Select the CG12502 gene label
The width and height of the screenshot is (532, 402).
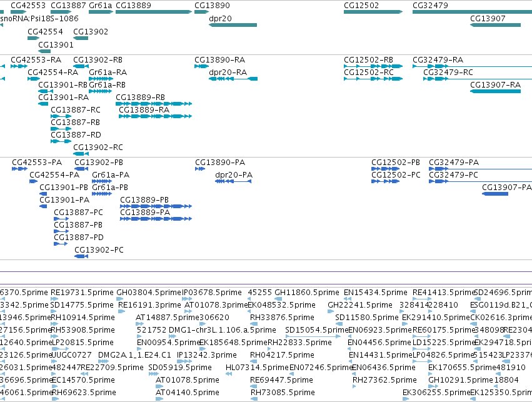point(361,6)
